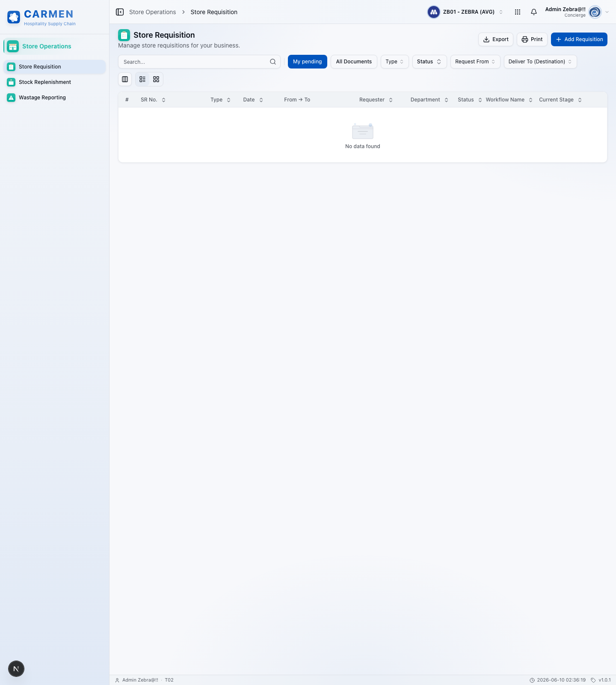Click the version tag icon in footer
This screenshot has width=616, height=685.
(593, 680)
